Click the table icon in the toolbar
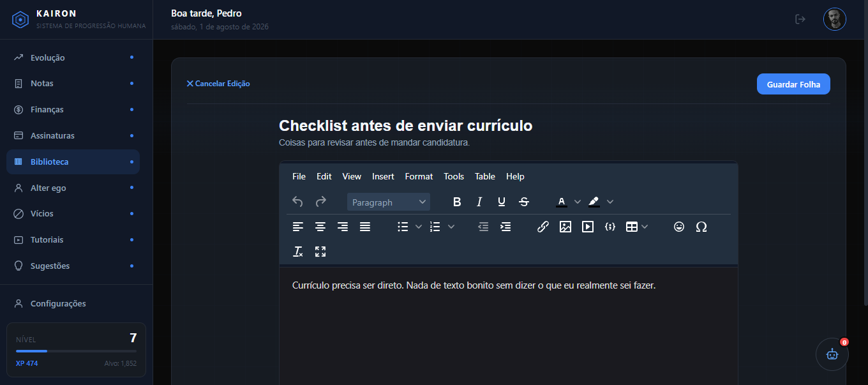The height and width of the screenshot is (385, 868). (632, 227)
